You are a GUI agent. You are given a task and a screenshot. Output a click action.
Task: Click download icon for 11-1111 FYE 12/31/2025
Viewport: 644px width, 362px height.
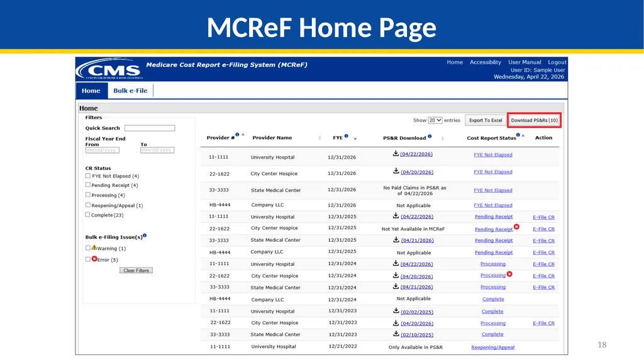click(396, 215)
